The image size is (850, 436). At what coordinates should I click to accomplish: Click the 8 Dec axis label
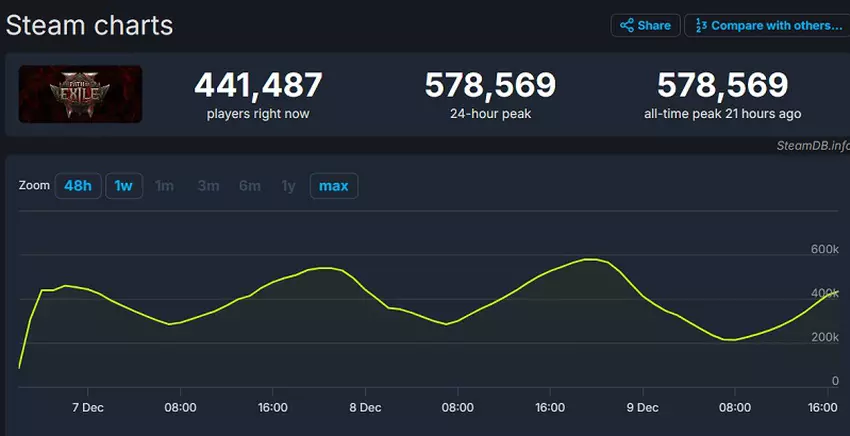(x=365, y=408)
